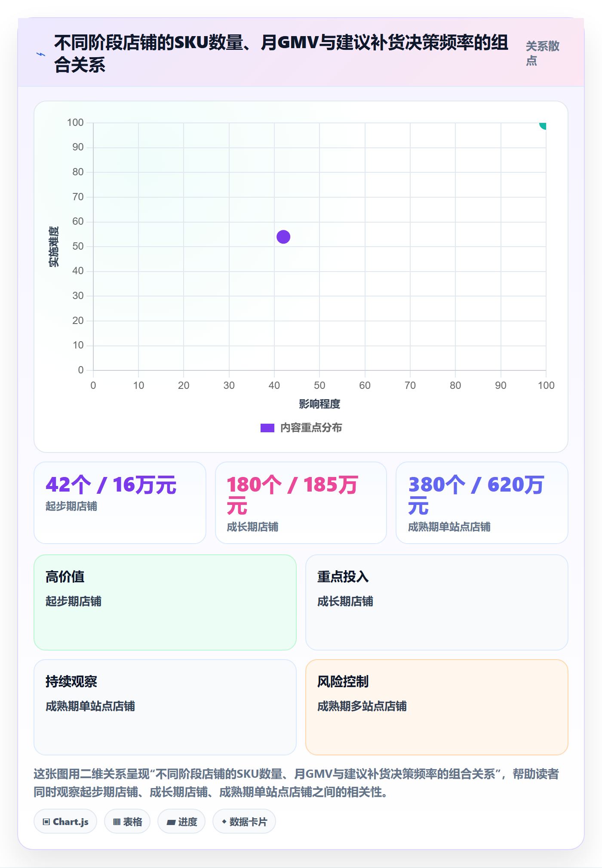
Task: Open the 重点投入 quadrant card
Action: (x=437, y=602)
